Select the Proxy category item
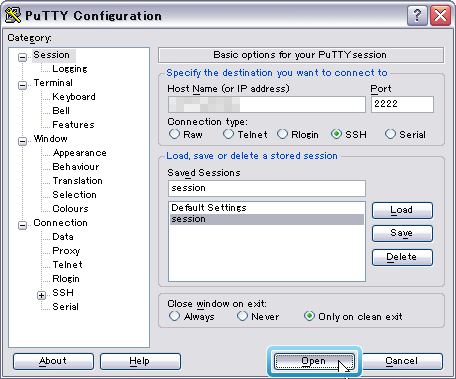The image size is (456, 379). pyautogui.click(x=66, y=251)
